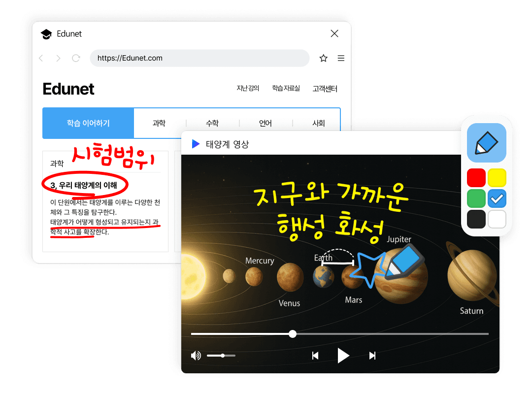This screenshot has height=394, width=532.
Task: Select the yellow color swatch
Action: click(x=497, y=178)
